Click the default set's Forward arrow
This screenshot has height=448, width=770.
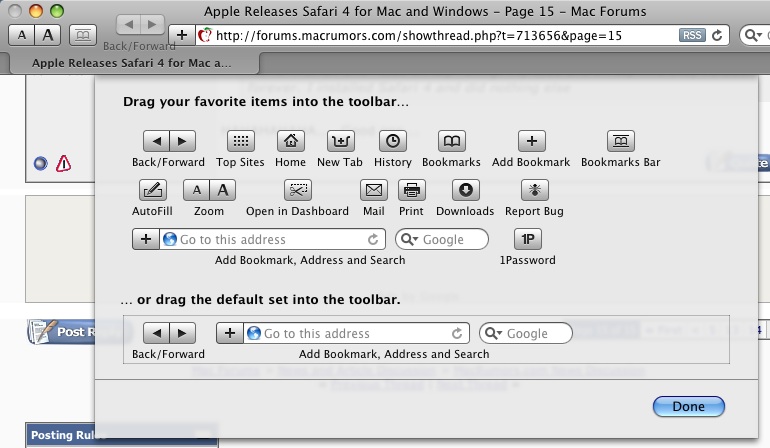point(182,334)
